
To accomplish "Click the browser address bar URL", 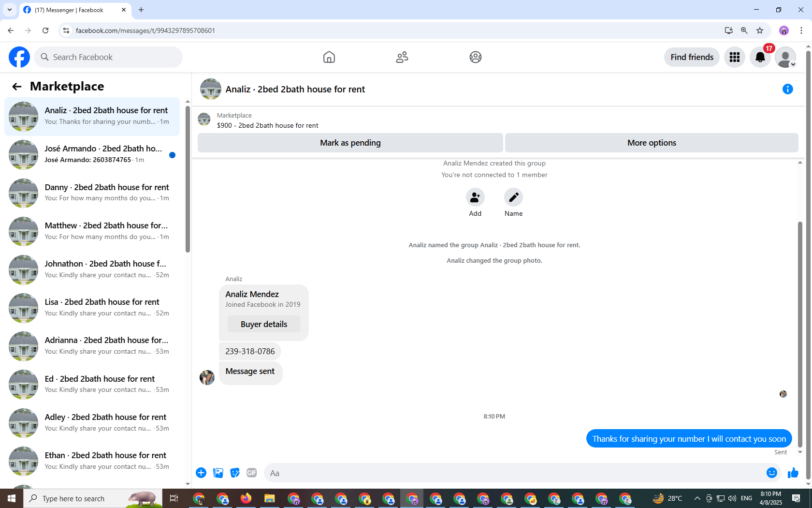I will point(145,30).
